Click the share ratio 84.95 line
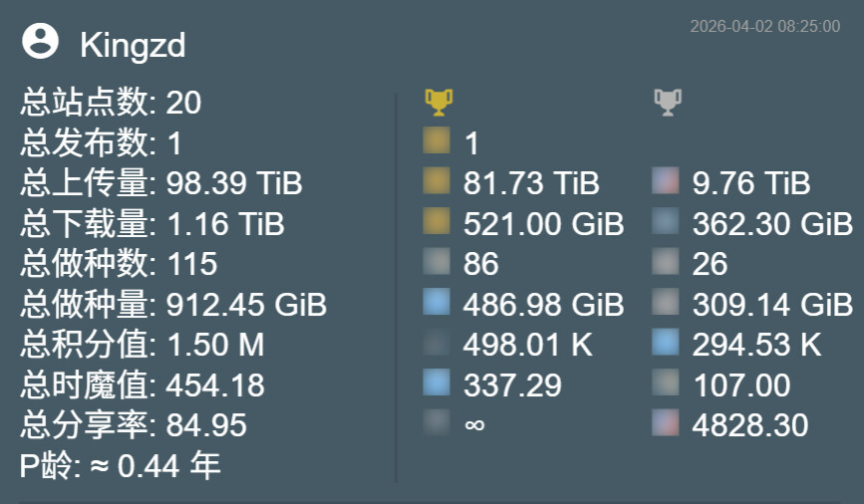This screenshot has height=504, width=864. 134,424
